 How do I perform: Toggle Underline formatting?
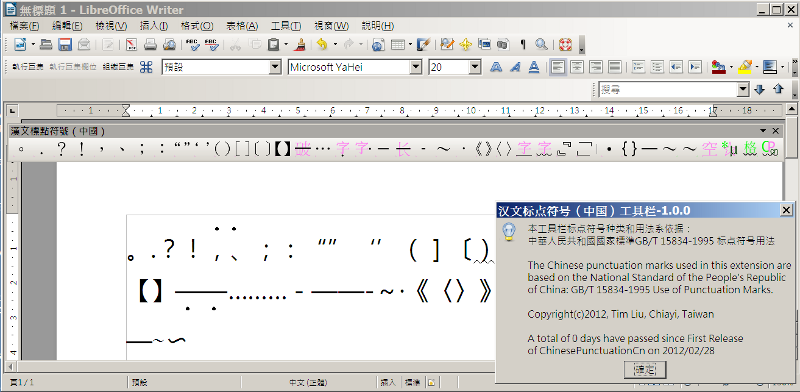534,67
